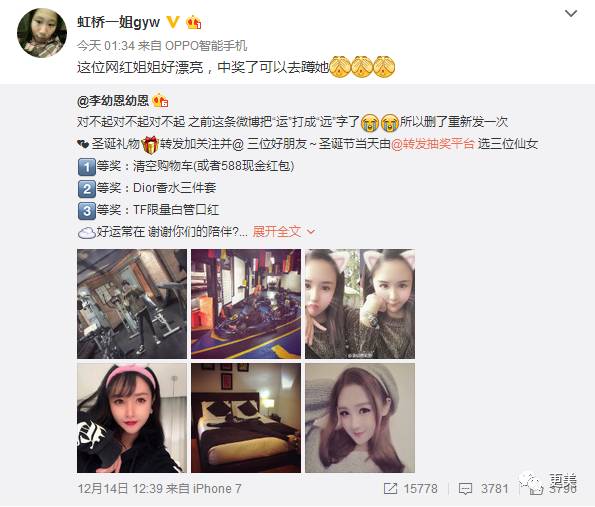
Task: Click the crown badge next to 李幼恩幼恩
Action: pos(160,101)
